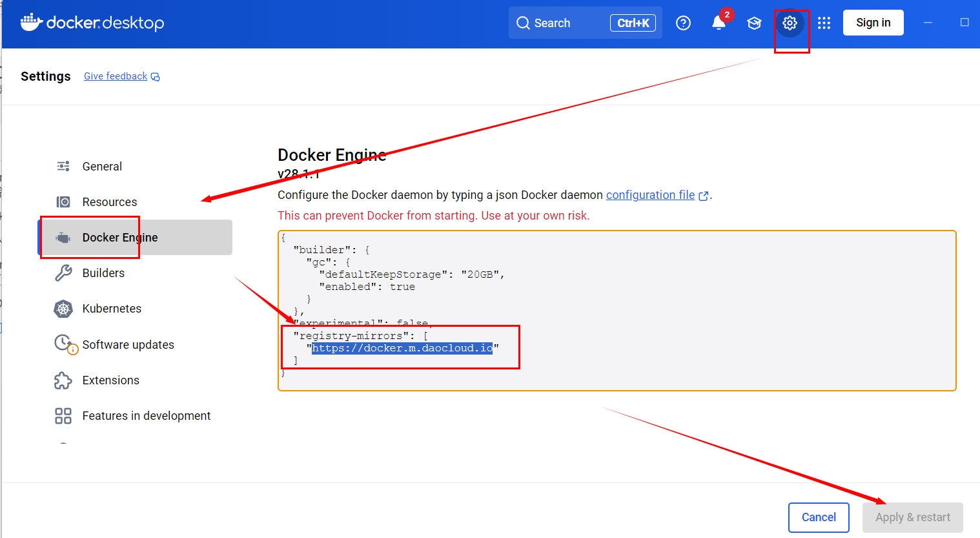Click the "registry-mirrors" key in JSON
The width and height of the screenshot is (980, 538).
click(x=351, y=336)
